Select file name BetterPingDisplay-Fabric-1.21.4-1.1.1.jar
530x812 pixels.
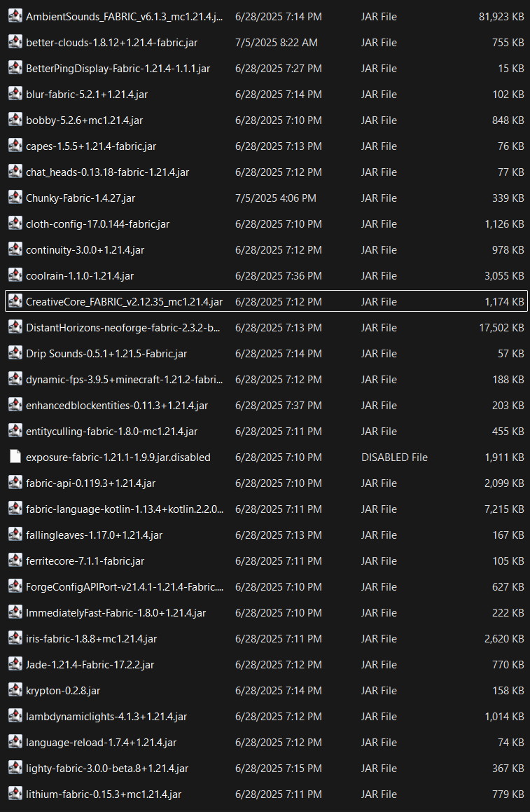118,69
